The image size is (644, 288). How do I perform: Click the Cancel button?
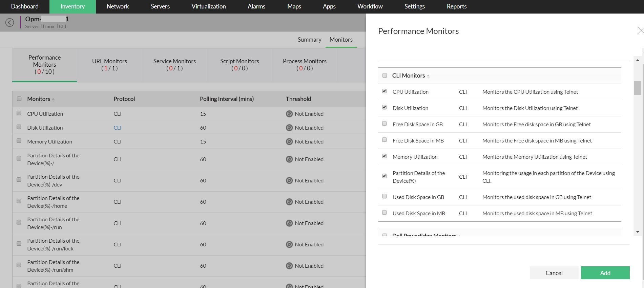coord(554,273)
